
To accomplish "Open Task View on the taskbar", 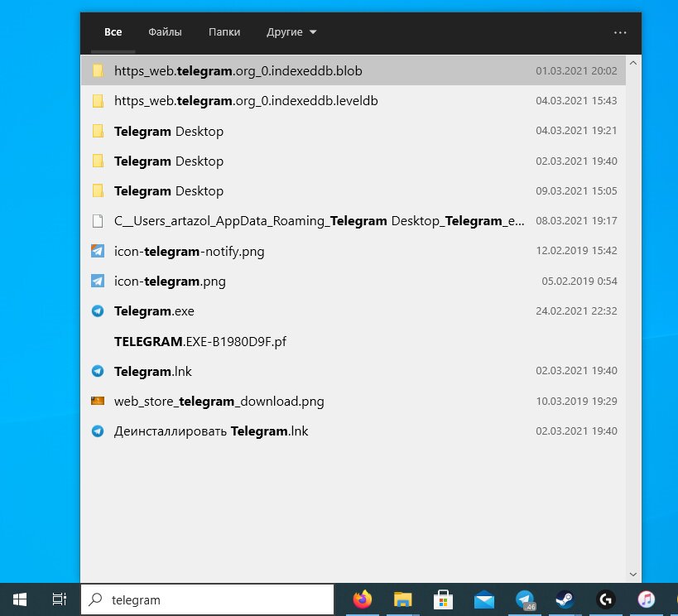I will [60, 599].
